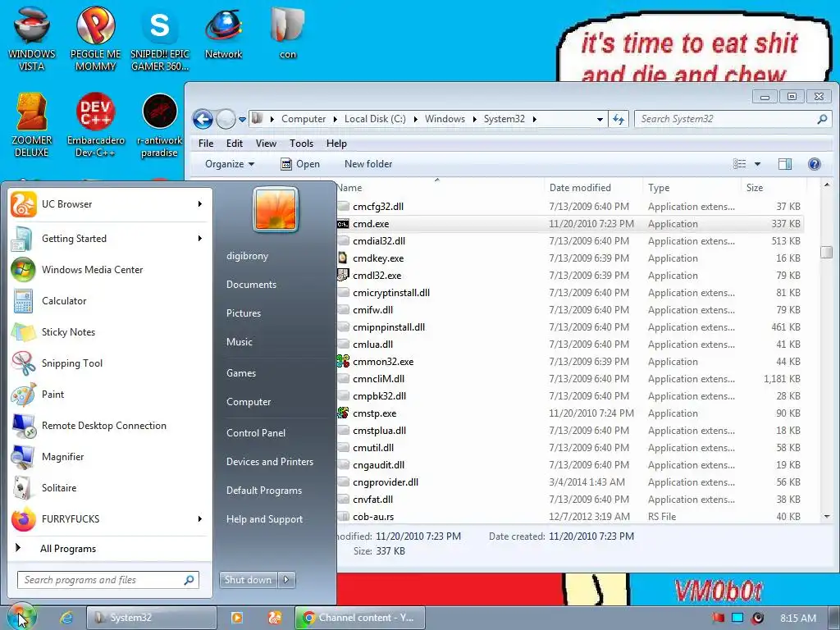840x630 pixels.
Task: Select the Embarcadero Dev-C++ desktop icon
Action: click(95, 126)
